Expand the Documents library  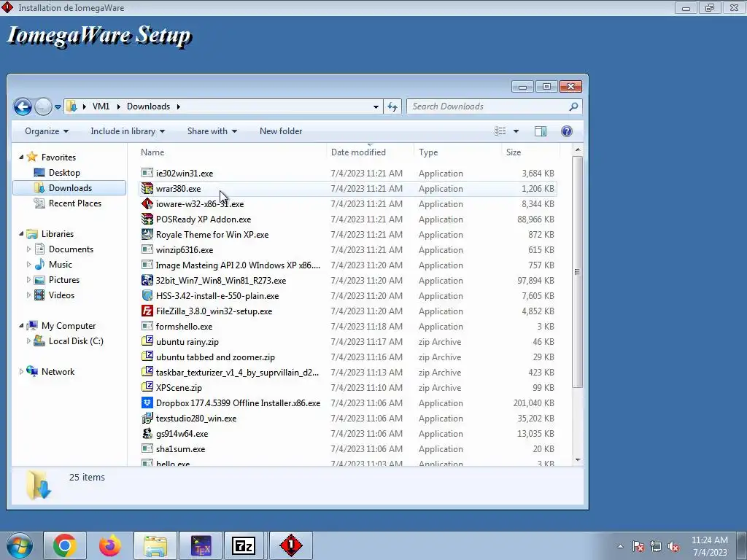28,249
